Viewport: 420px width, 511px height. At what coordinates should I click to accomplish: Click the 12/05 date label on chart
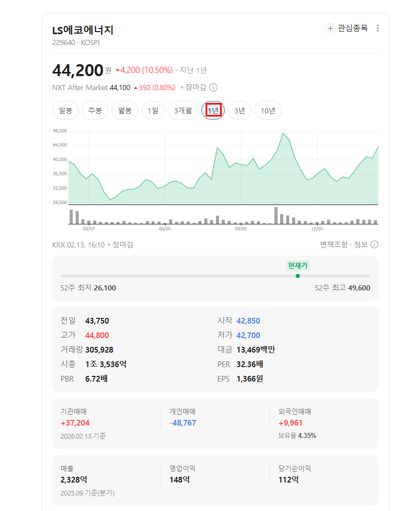coord(317,229)
